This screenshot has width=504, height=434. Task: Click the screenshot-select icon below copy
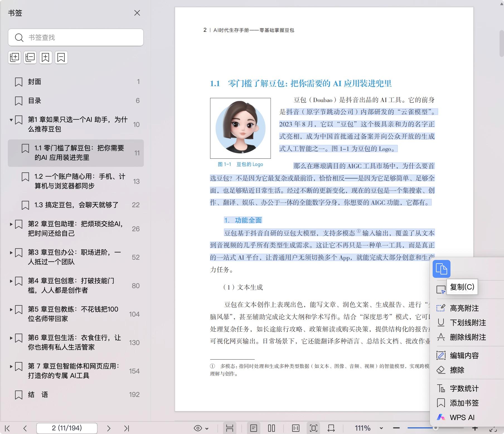(x=441, y=290)
